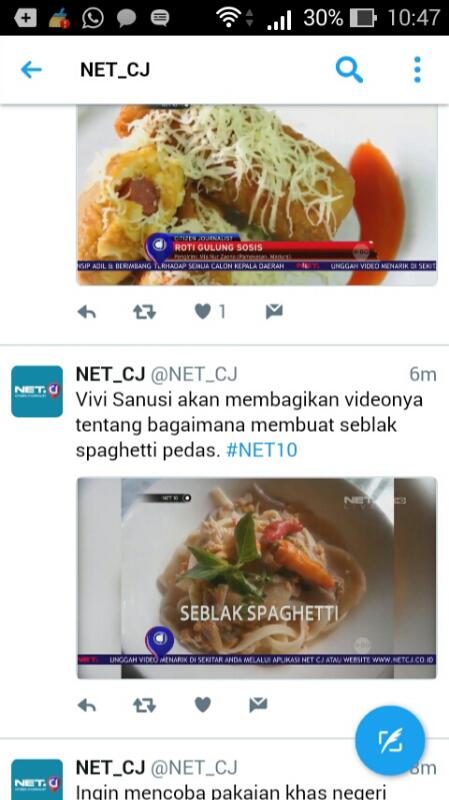The height and width of the screenshot is (800, 449).
Task: Reply to the seblak spaghetti tweet
Action: [x=87, y=705]
